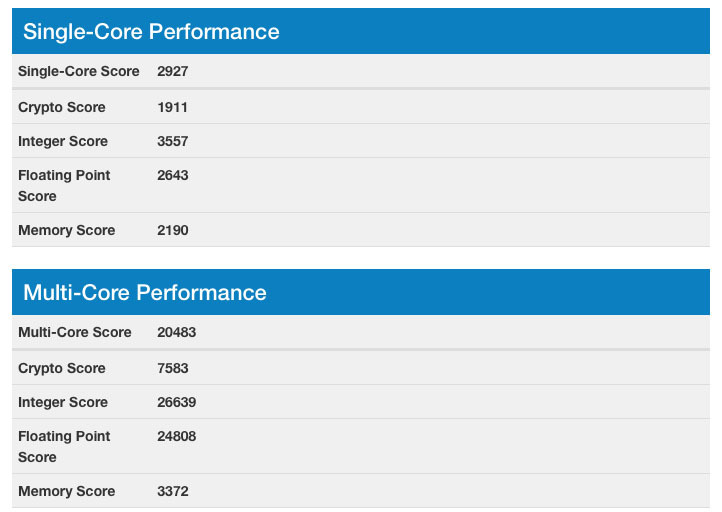Screen dimensions: 722x512
Task: Select the multi-core Integer Score value 26639
Action: click(x=177, y=402)
